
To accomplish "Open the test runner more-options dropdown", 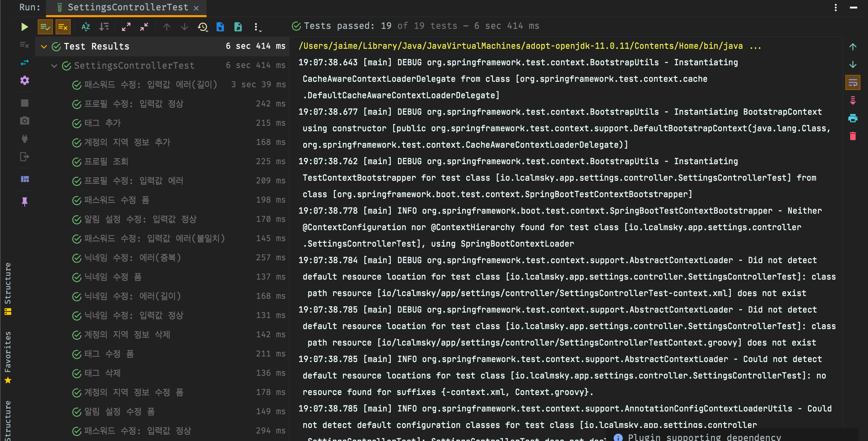I will coord(257,27).
